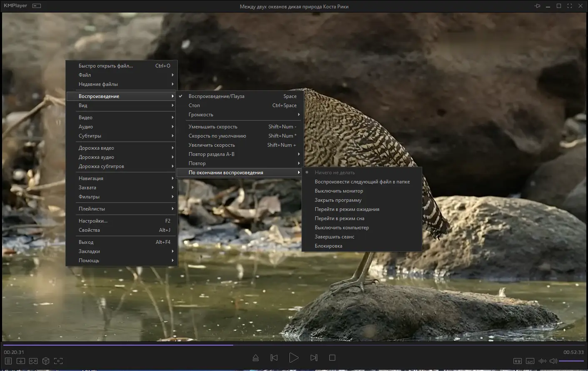This screenshot has height=371, width=588.
Task: Select 'Выключить монитор' end-of-playback option
Action: 339,191
